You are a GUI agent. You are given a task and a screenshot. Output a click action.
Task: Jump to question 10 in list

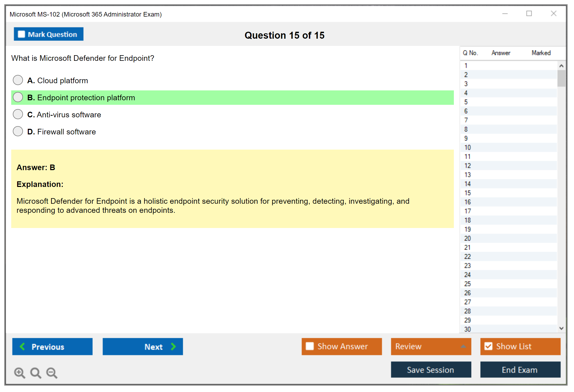click(467, 147)
